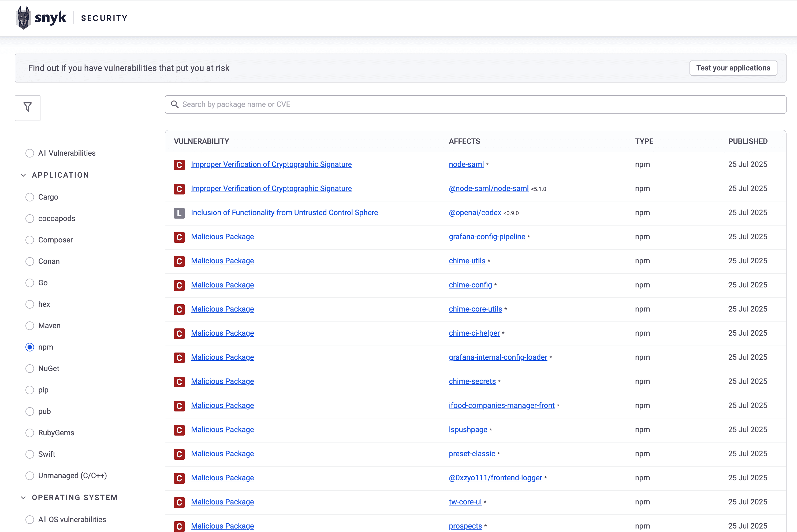The image size is (797, 532).
Task: Click critical badge in tw-core-ui row
Action: pos(179,502)
